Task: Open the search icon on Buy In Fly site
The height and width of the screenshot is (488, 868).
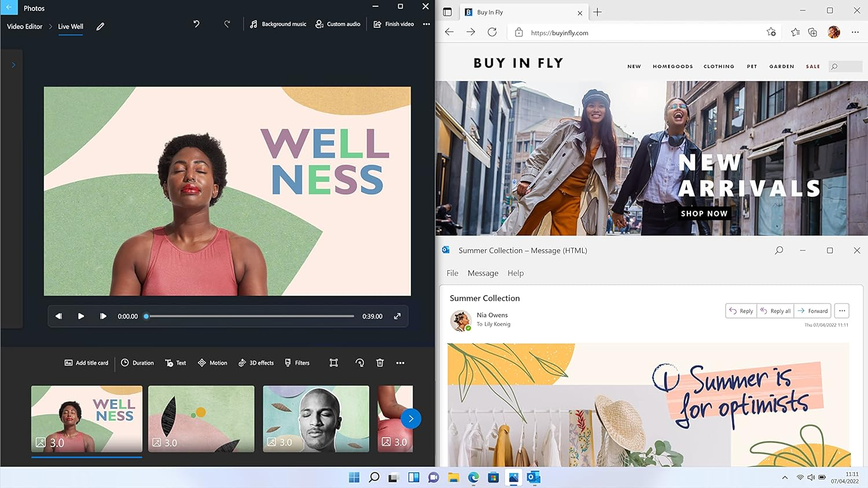Action: tap(833, 66)
